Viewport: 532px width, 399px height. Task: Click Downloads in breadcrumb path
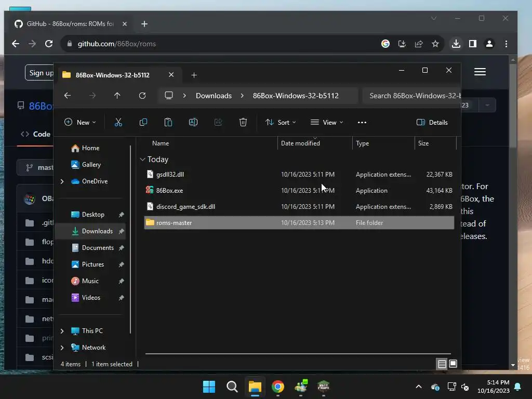pyautogui.click(x=214, y=96)
